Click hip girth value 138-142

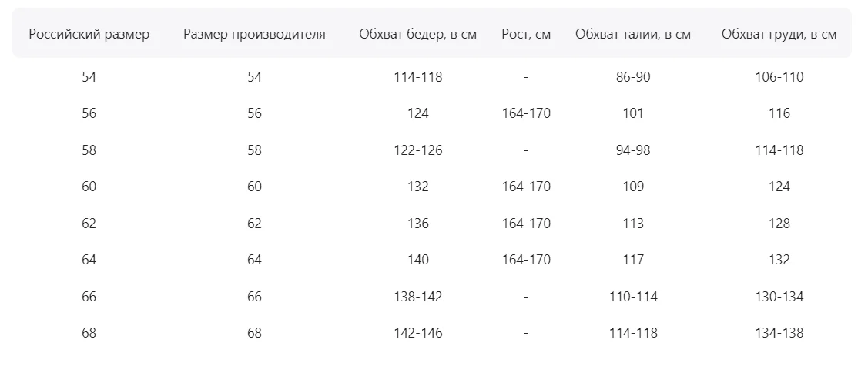click(x=418, y=297)
